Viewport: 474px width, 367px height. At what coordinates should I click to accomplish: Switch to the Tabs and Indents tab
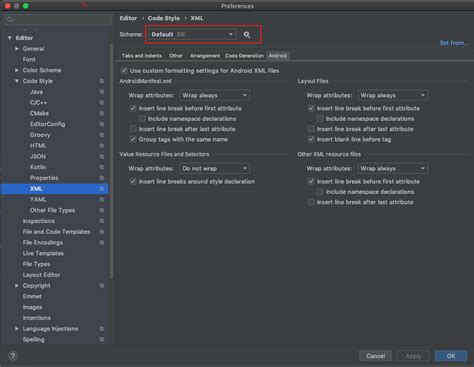click(x=142, y=56)
